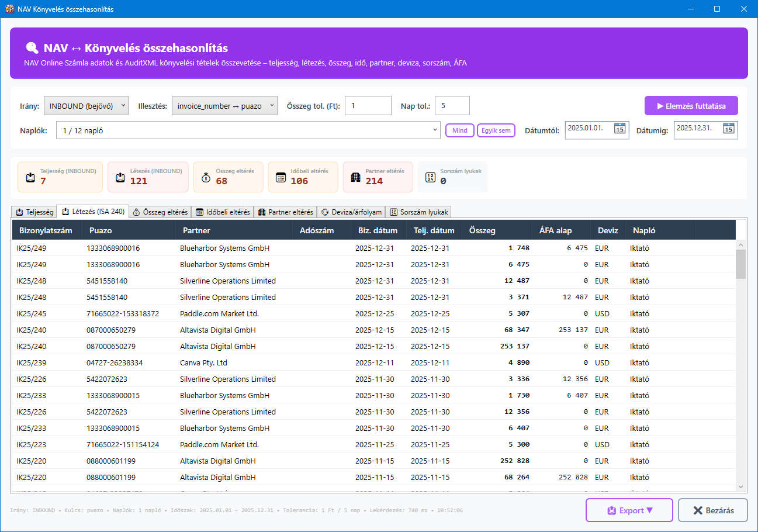Open the Dátumtól calendar picker icon

(619, 129)
